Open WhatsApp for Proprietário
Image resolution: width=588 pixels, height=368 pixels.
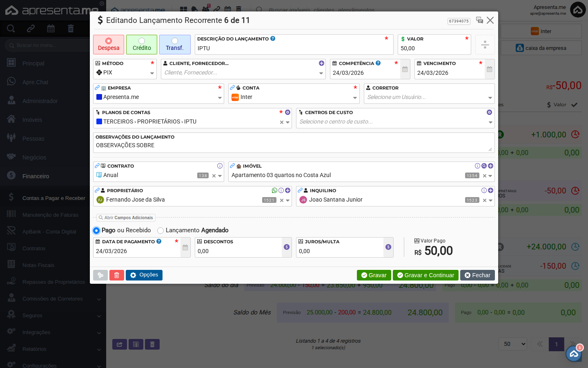tap(274, 191)
